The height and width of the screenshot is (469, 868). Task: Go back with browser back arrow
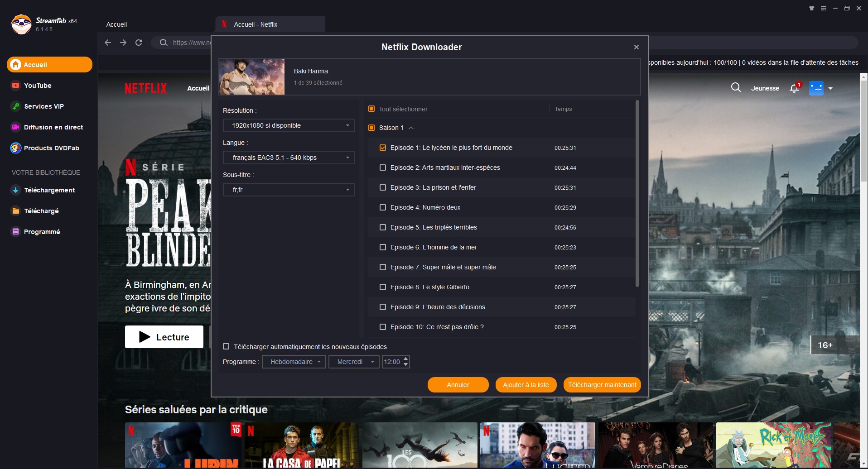coord(108,43)
